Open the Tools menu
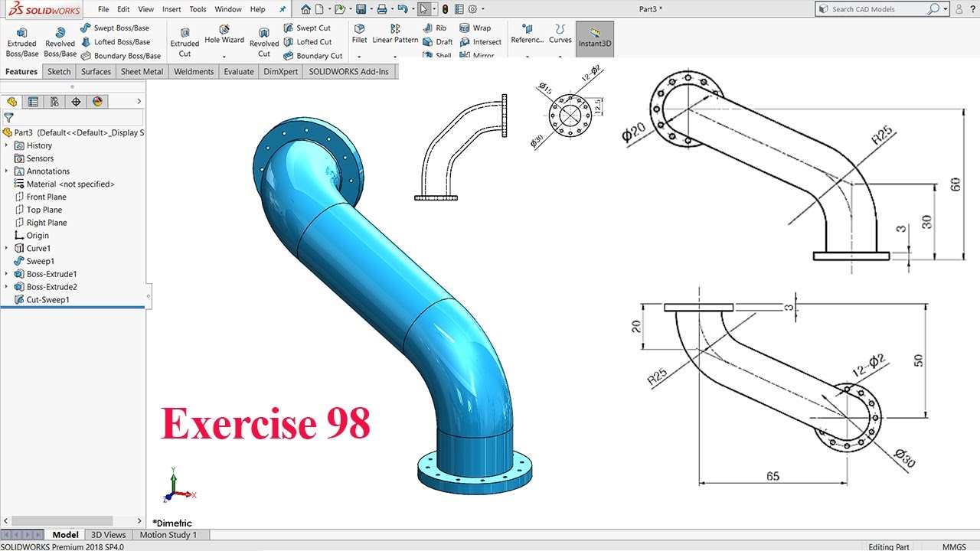 click(x=198, y=9)
